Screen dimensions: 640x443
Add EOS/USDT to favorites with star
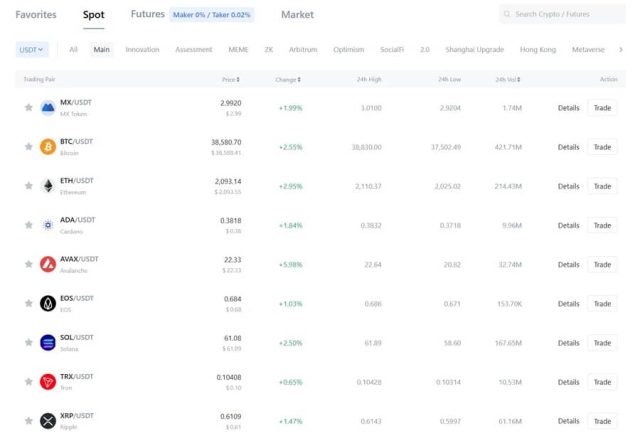(28, 304)
